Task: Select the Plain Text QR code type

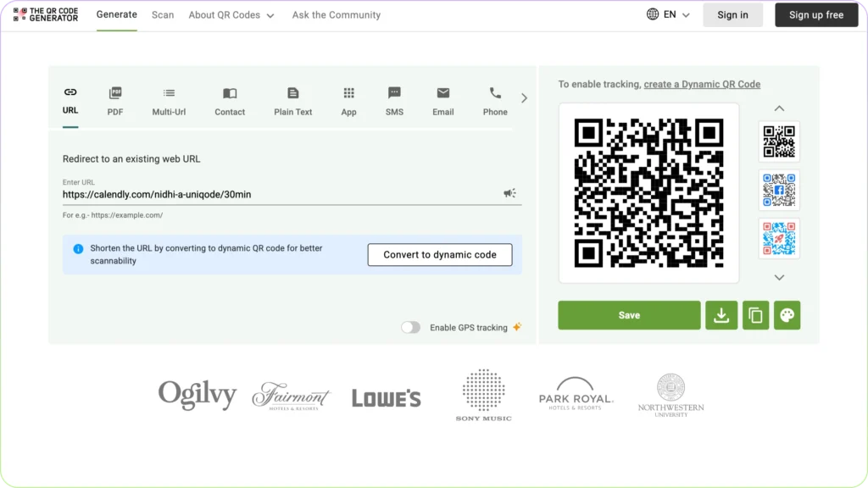Action: [x=292, y=99]
